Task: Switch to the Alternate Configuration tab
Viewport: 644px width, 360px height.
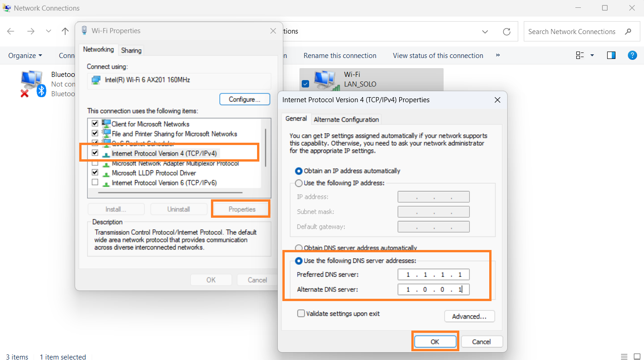Action: click(x=346, y=120)
